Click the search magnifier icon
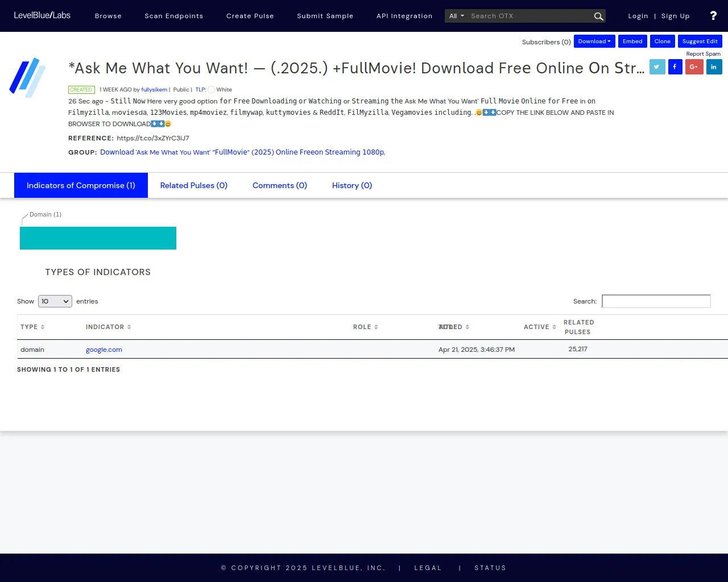Viewport: 728px width, 582px height. pos(598,16)
